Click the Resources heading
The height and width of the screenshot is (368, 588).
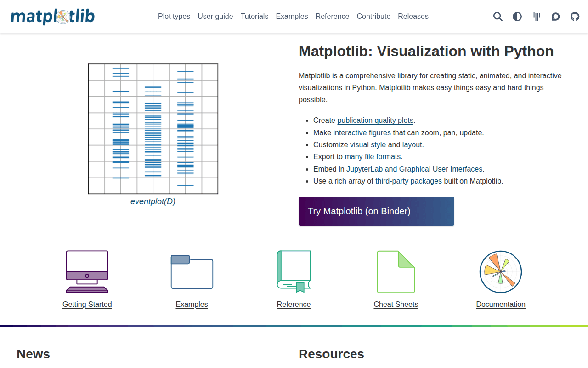331,354
